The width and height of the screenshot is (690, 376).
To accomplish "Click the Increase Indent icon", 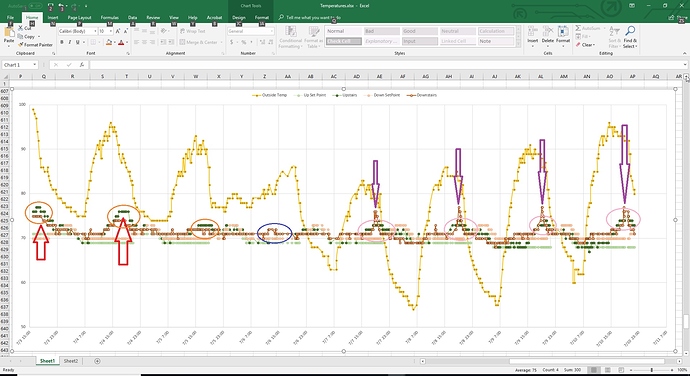I will point(171,42).
